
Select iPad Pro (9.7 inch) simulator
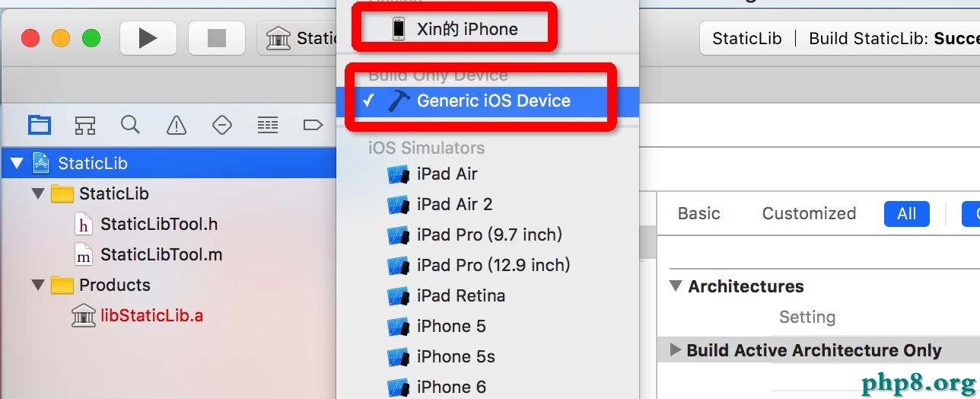[x=489, y=235]
